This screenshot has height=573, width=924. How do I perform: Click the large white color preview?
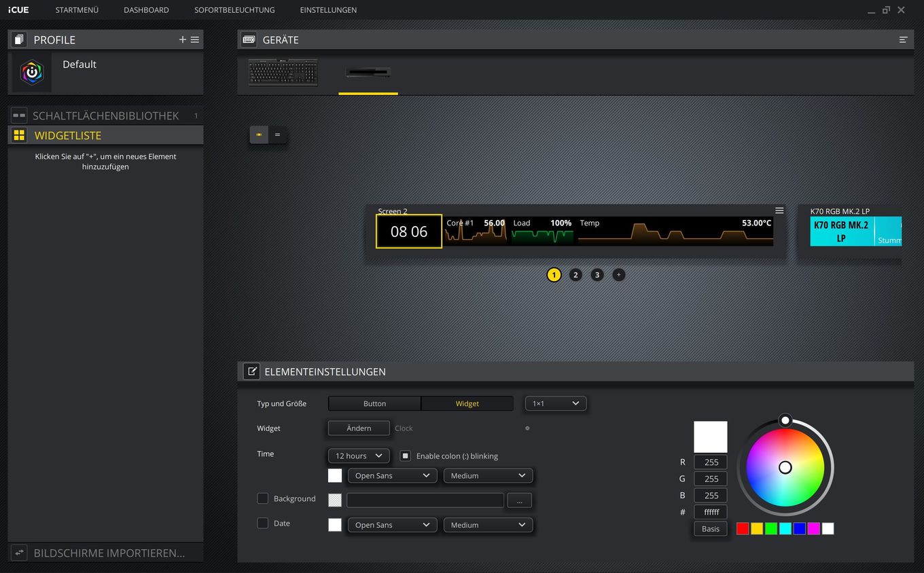tap(711, 437)
